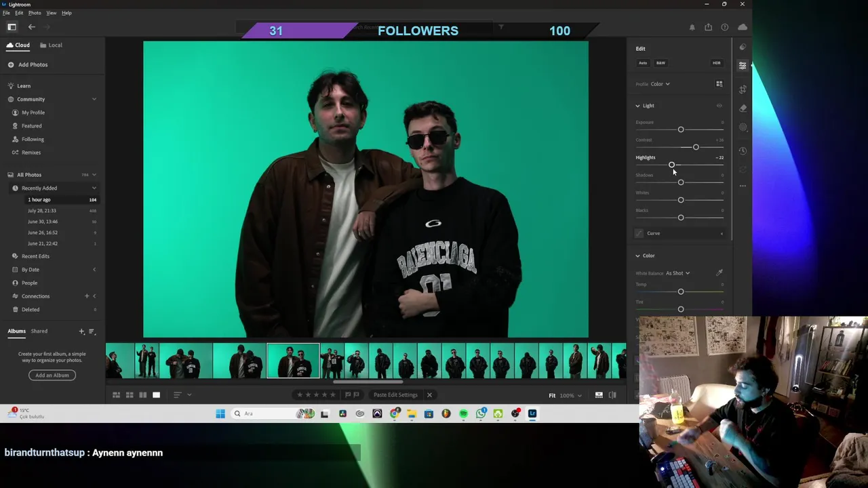Click the Highlights slider handle
Viewport: 868px width, 488px height.
tap(671, 165)
